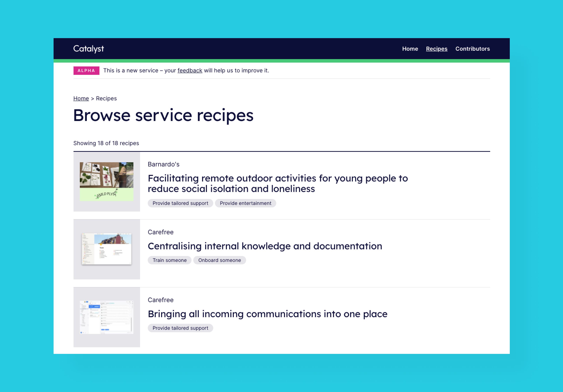Viewport: 563px width, 392px height.
Task: Select the Recipes breadcrumb text
Action: (x=106, y=98)
